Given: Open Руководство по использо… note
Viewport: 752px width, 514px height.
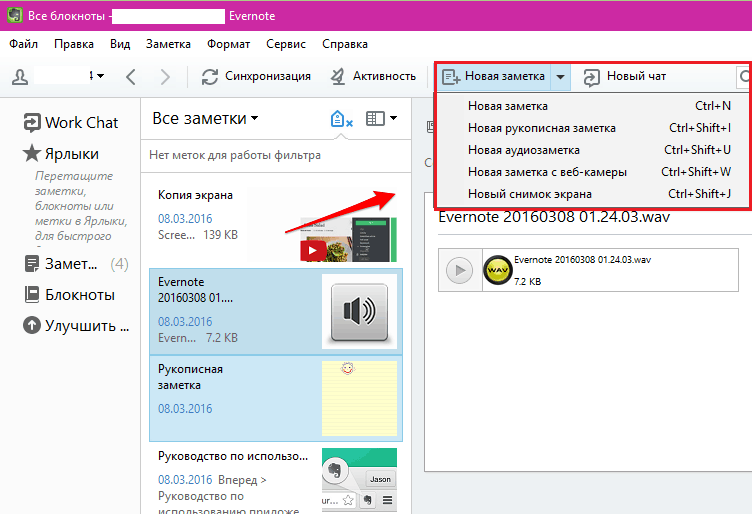Looking at the screenshot, I should (x=276, y=478).
